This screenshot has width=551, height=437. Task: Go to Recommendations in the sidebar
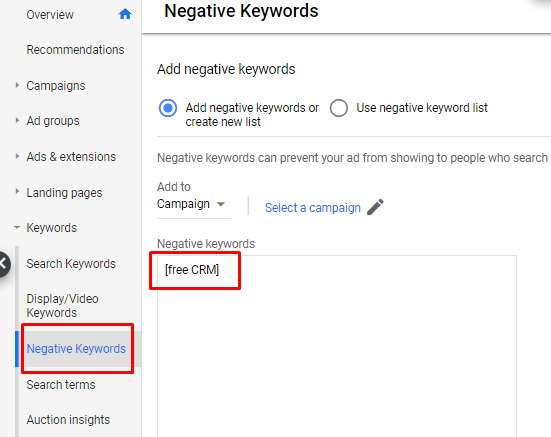tap(75, 50)
